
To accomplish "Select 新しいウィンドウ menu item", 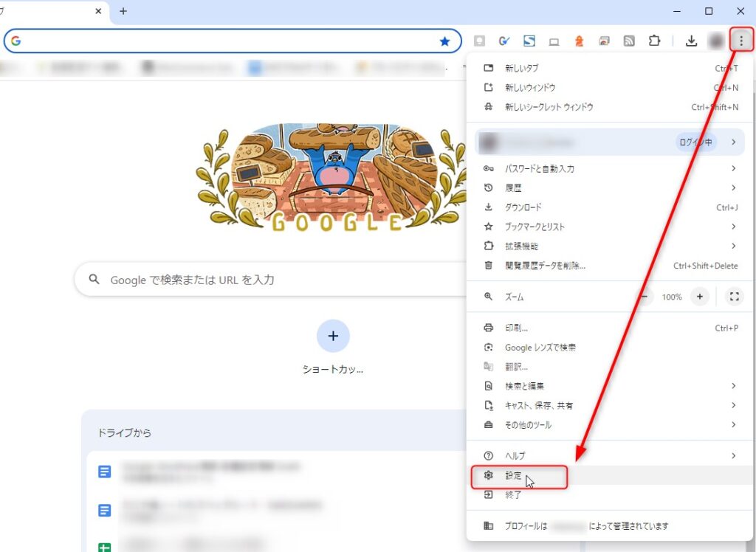I will tap(611, 87).
